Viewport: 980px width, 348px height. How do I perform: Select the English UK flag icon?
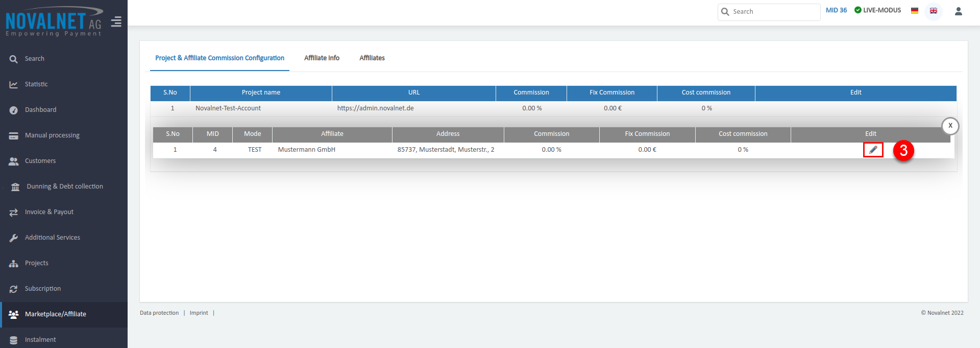(x=933, y=11)
